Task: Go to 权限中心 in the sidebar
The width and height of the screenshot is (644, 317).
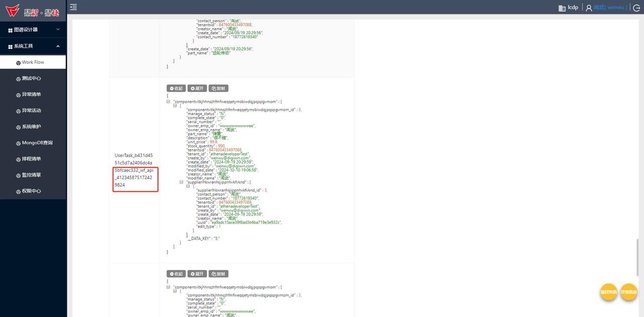Action: (x=31, y=191)
